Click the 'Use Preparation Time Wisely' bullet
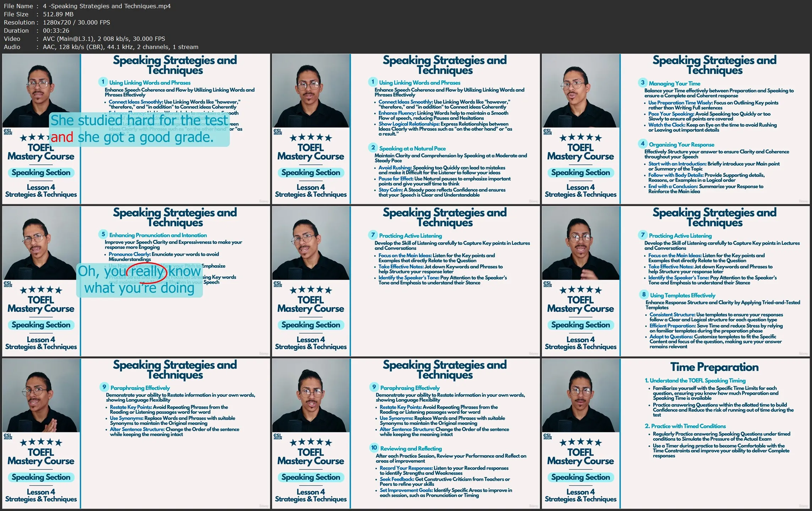Image resolution: width=812 pixels, height=511 pixels. [713, 105]
